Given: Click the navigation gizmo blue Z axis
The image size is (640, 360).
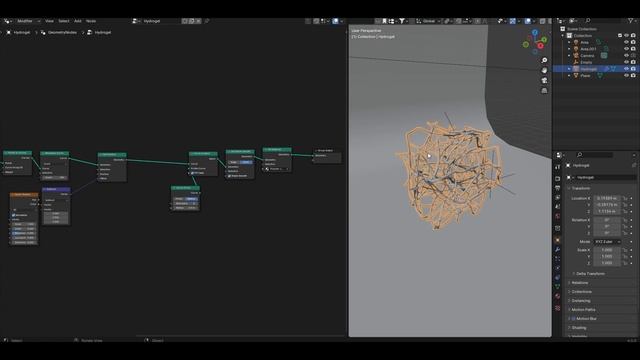Looking at the screenshot, I should (x=535, y=33).
